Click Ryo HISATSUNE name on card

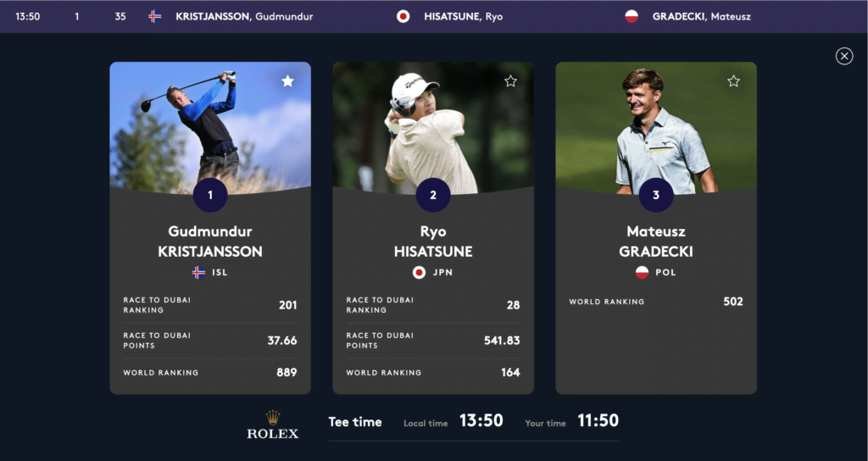click(x=433, y=242)
